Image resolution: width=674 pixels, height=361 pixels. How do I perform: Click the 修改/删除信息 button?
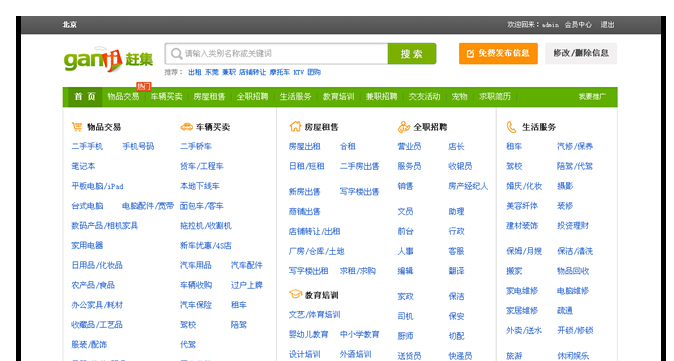click(x=581, y=53)
